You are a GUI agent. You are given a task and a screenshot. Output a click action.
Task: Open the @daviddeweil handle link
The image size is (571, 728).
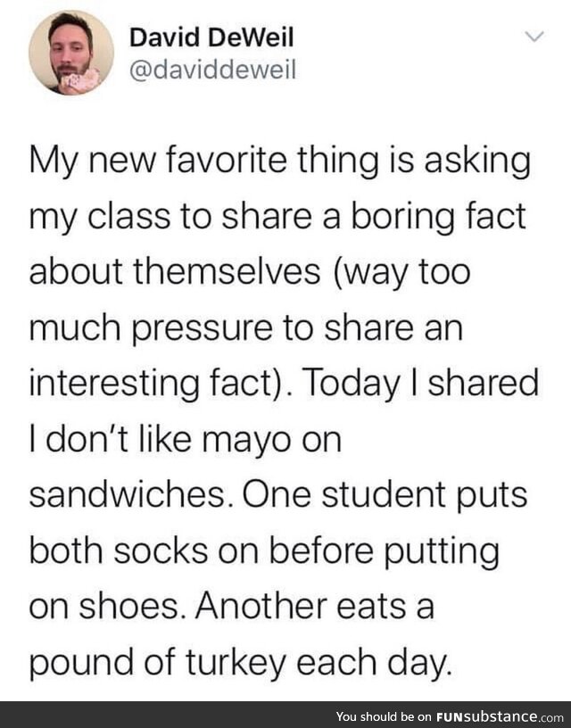[x=212, y=70]
